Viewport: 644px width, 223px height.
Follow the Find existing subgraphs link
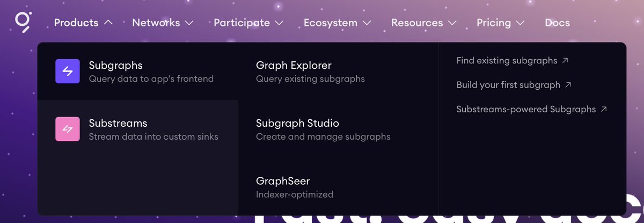click(513, 61)
